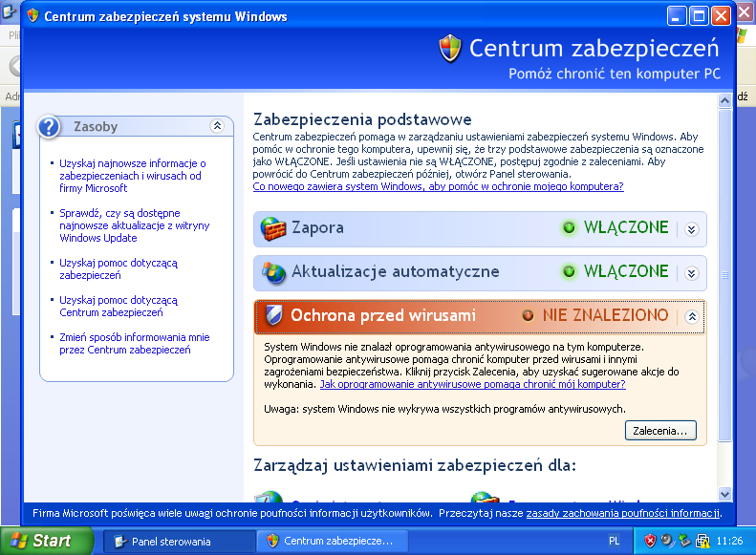Click the title bar shield icon
Viewport: 756px width, 555px height.
pos(32,16)
